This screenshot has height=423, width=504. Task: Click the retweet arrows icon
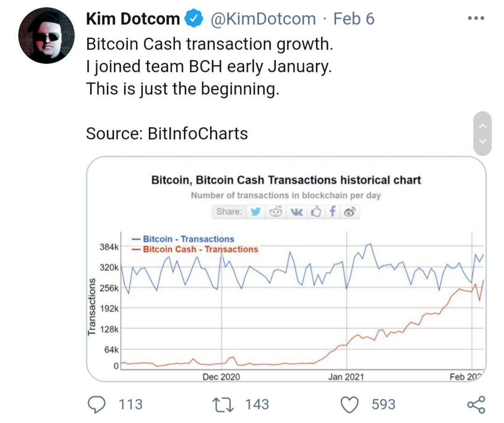(223, 405)
